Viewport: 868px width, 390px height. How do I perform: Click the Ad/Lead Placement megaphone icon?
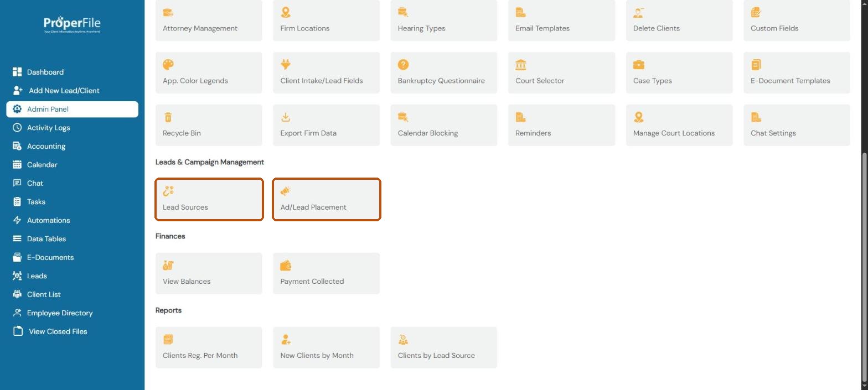pyautogui.click(x=286, y=191)
